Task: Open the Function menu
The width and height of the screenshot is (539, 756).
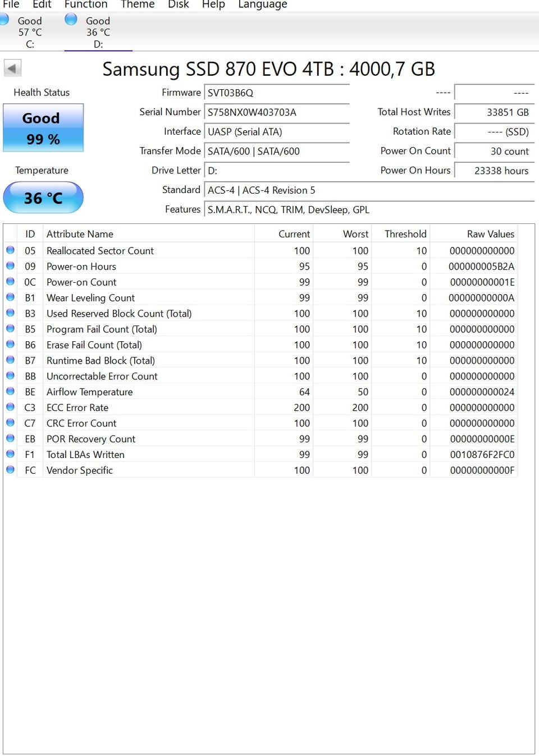Action: pos(86,4)
